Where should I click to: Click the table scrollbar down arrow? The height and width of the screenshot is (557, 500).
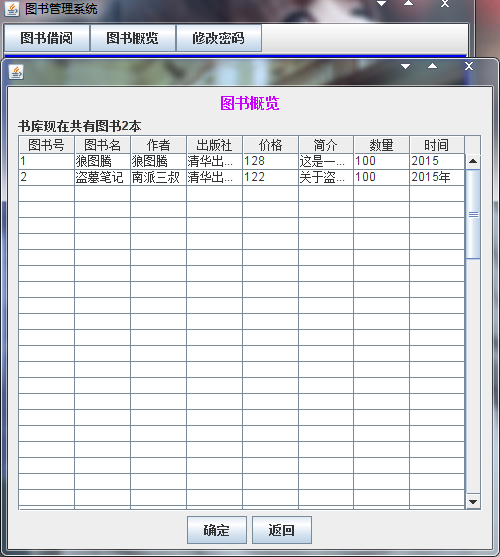point(473,502)
